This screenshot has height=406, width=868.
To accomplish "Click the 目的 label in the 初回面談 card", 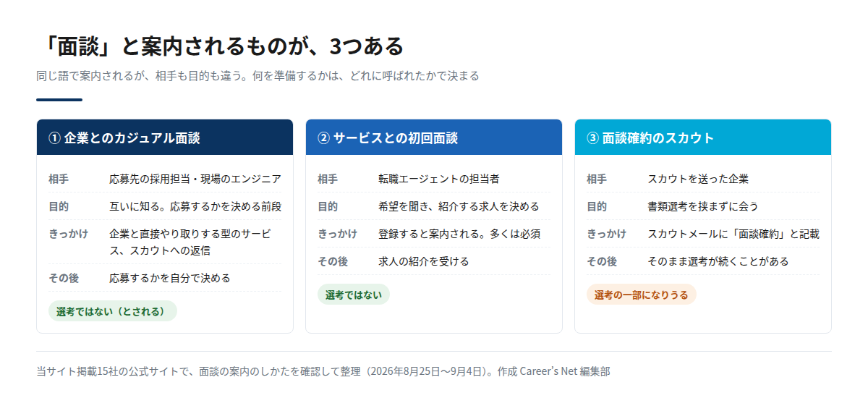I will 328,206.
